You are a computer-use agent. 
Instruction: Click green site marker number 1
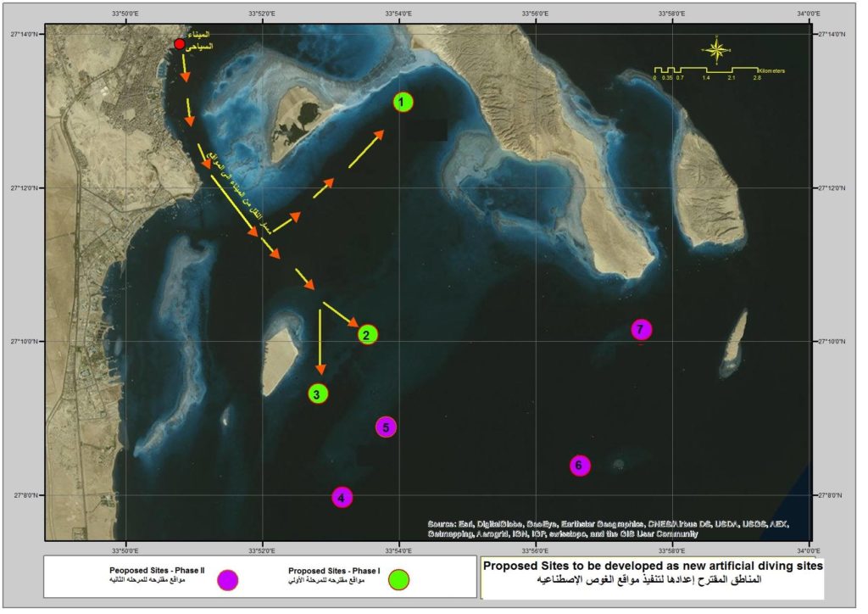click(403, 102)
